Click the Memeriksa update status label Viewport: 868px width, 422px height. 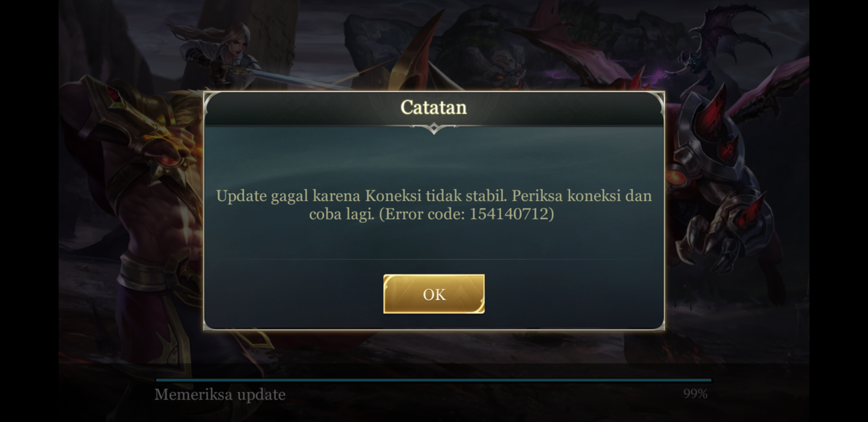(x=220, y=394)
